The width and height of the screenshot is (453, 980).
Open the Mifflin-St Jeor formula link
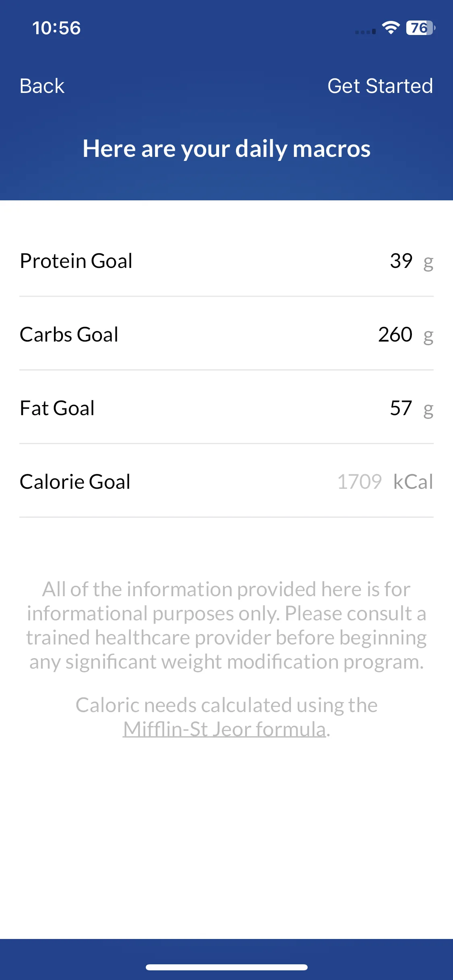tap(224, 729)
